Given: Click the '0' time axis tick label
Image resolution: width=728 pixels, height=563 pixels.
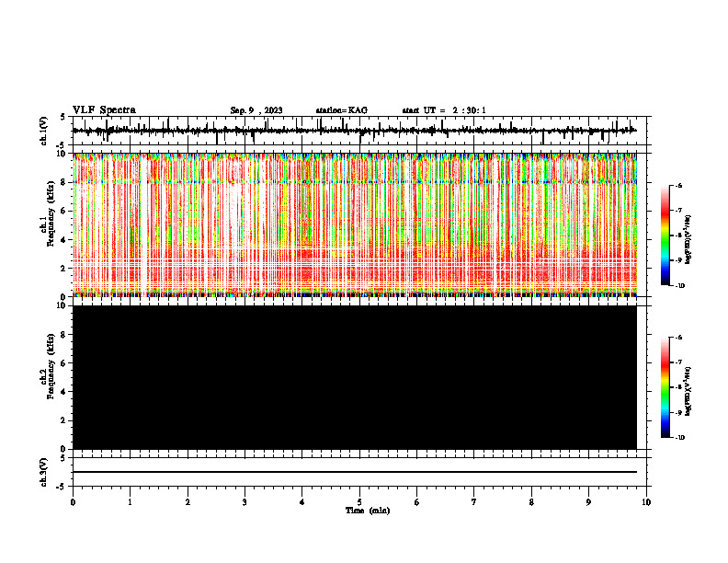Looking at the screenshot, I should tap(73, 502).
